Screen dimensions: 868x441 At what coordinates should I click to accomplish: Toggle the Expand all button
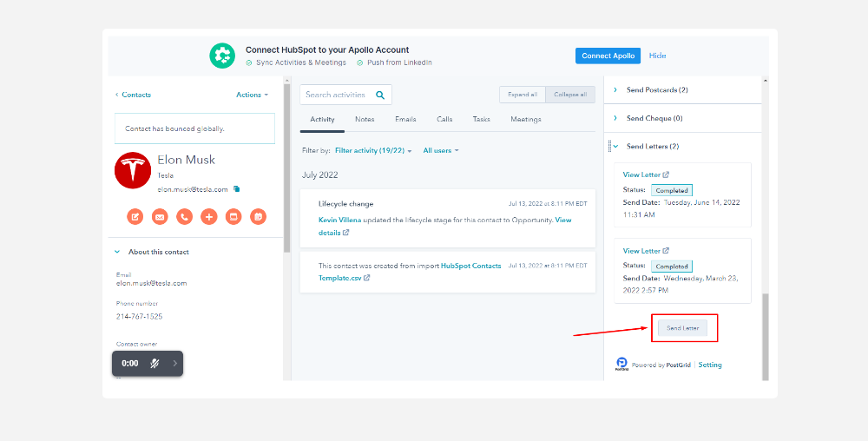click(522, 95)
